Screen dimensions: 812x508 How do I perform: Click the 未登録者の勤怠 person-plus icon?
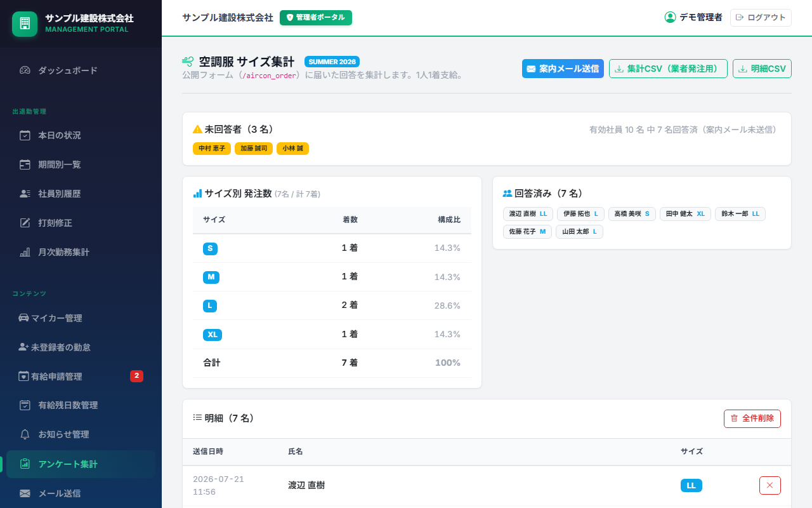pyautogui.click(x=23, y=347)
